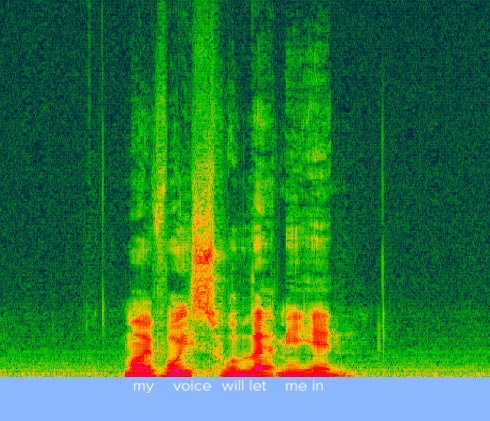The height and width of the screenshot is (421, 490).
Task: Click the "my" word label
Action: pos(143,387)
